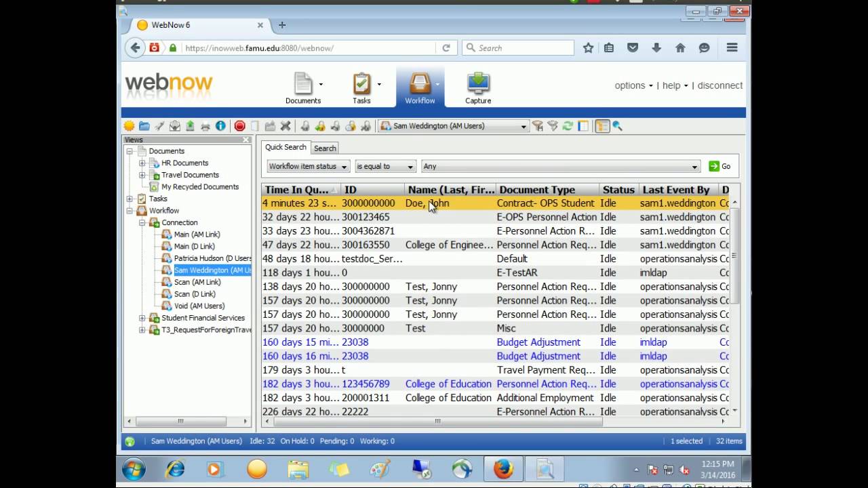
Task: Click the green Go button
Action: pyautogui.click(x=720, y=166)
